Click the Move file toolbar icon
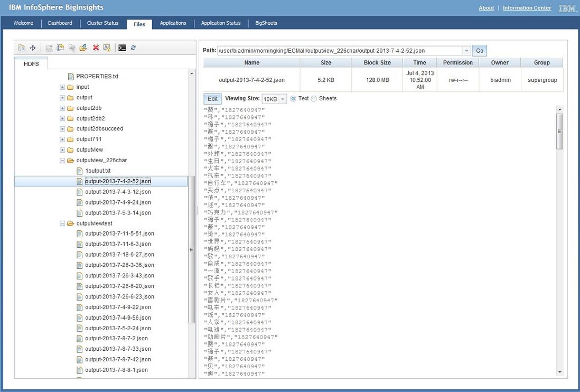The image size is (580, 392). point(33,48)
